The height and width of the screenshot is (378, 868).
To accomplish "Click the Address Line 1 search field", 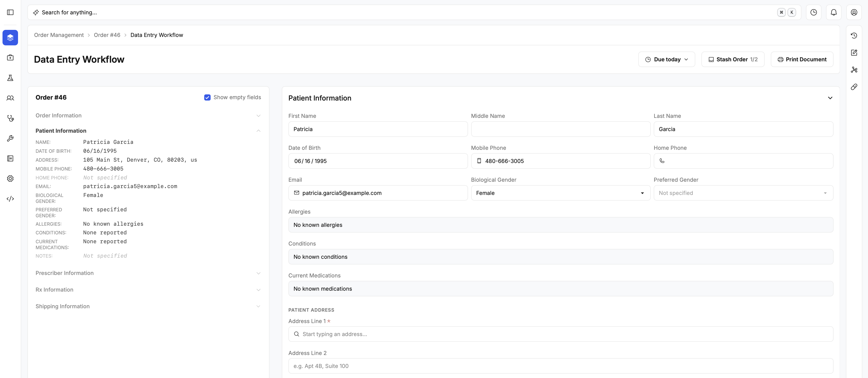I will [x=561, y=334].
